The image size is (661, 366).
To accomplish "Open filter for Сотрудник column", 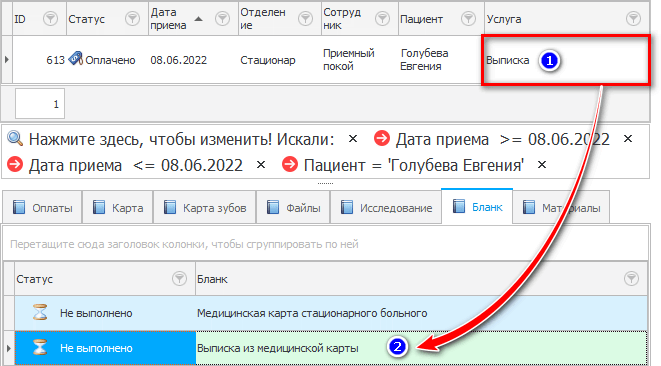I will [382, 19].
